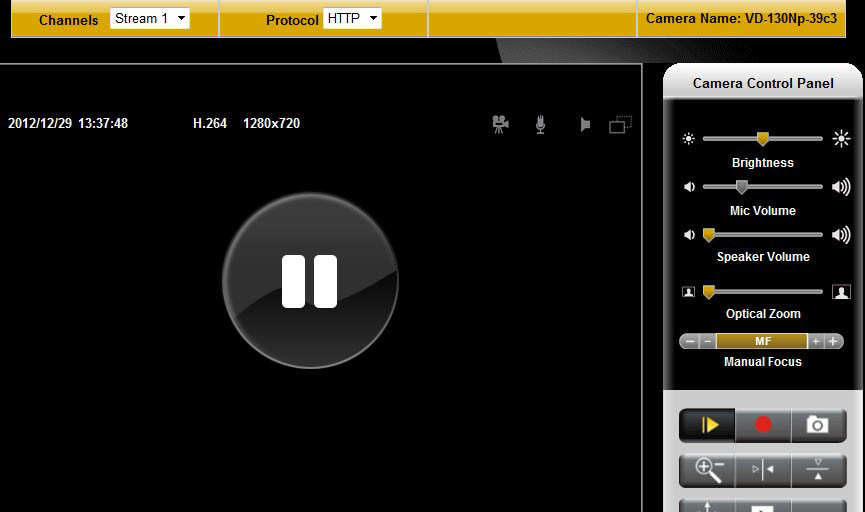Click the Mic Volume slider handle

[742, 186]
